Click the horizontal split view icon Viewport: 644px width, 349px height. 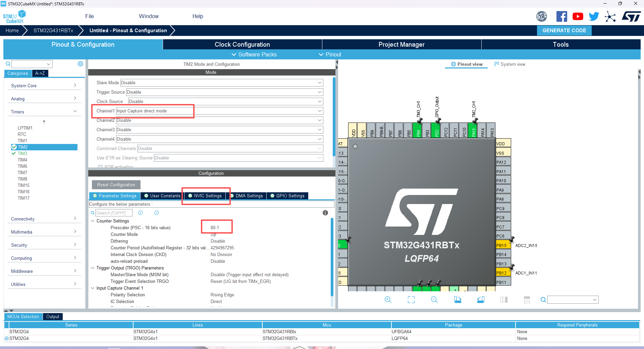[527, 300]
